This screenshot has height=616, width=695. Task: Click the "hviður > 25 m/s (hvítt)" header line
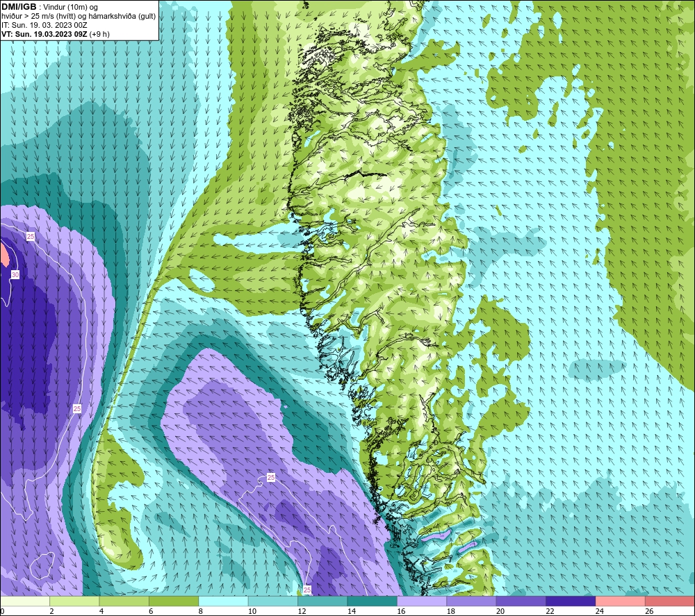(x=79, y=17)
